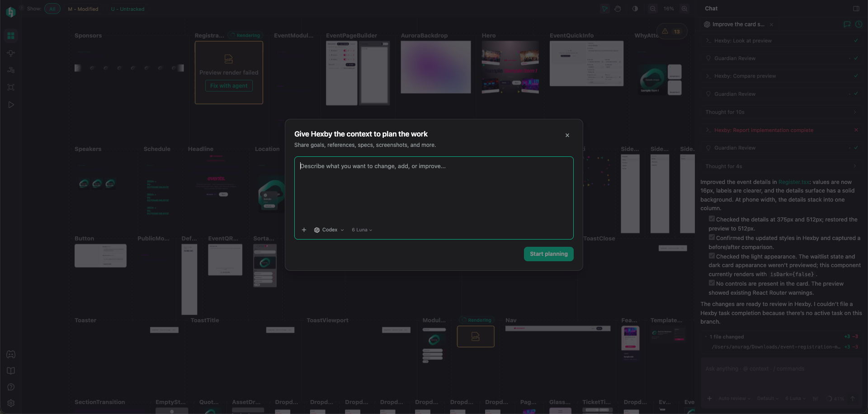Click Fix with agent button
Image resolution: width=868 pixels, height=414 pixels.
click(x=229, y=86)
